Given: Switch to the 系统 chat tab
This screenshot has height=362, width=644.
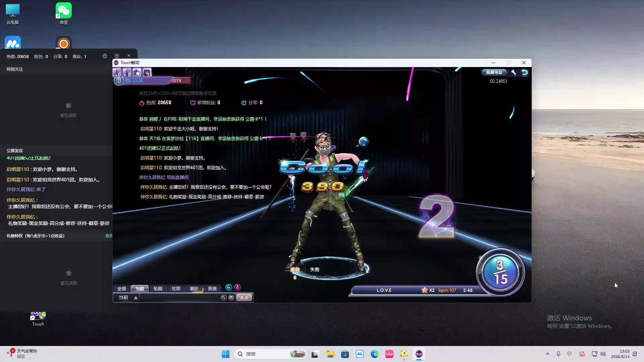Looking at the screenshot, I should (212, 289).
